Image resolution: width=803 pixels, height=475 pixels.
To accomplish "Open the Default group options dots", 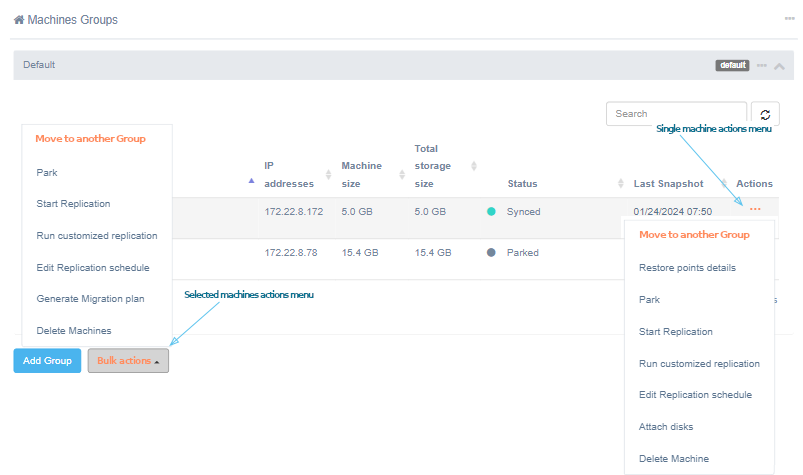I will pyautogui.click(x=762, y=65).
